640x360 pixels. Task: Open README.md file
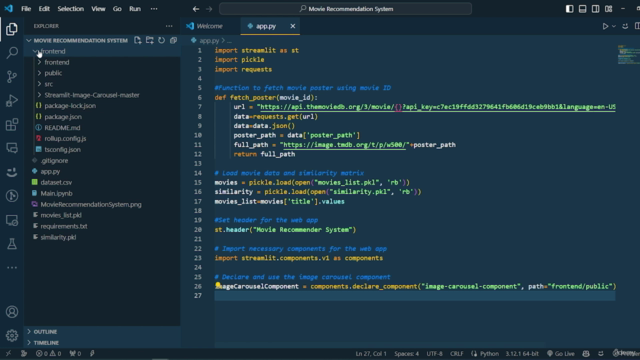point(62,128)
